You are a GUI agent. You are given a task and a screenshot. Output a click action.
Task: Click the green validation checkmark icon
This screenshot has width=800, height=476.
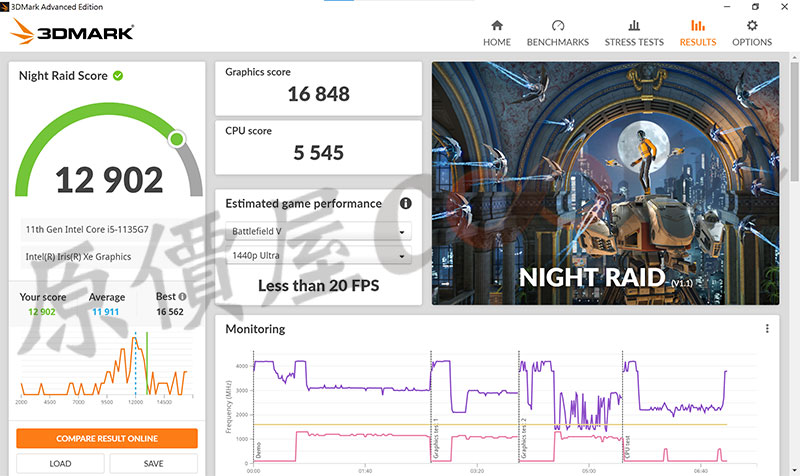pyautogui.click(x=118, y=76)
